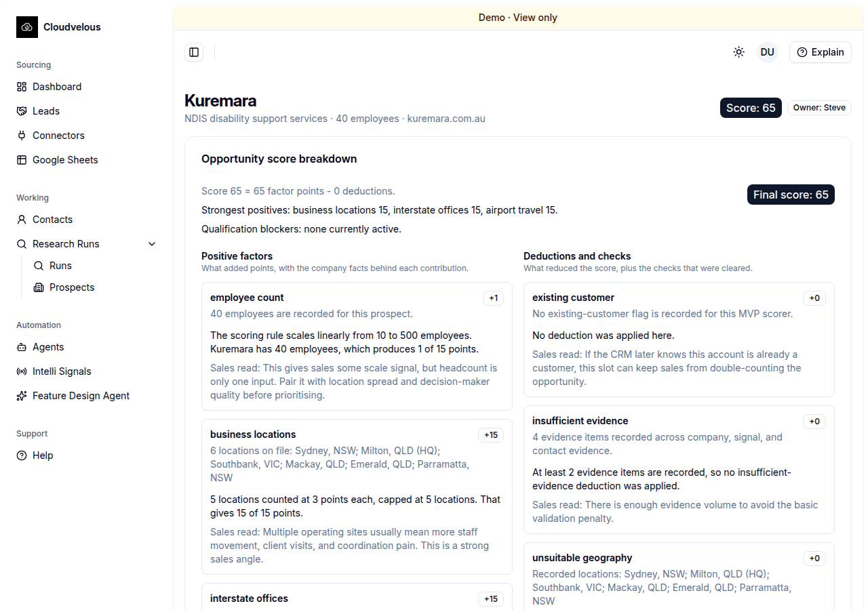Click the company subtitle with kuremara.com.au
This screenshot has width=868, height=610.
click(335, 119)
